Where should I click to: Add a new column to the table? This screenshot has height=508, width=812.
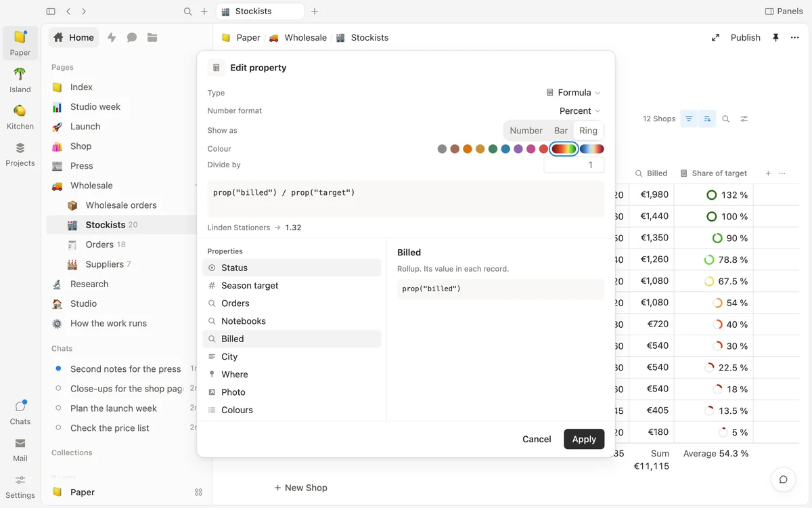(x=768, y=173)
